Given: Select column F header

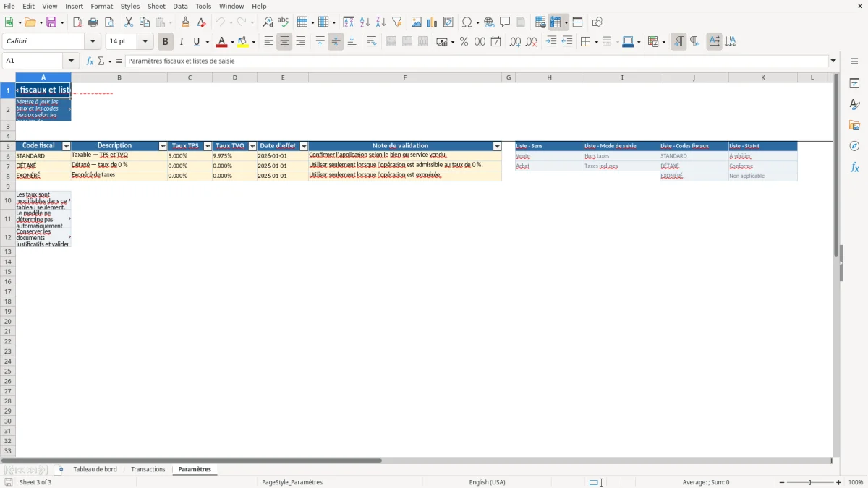Looking at the screenshot, I should pos(405,77).
